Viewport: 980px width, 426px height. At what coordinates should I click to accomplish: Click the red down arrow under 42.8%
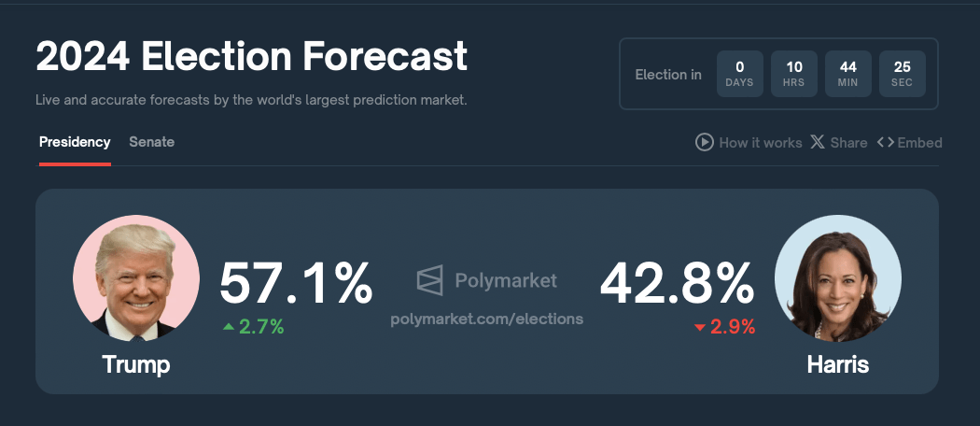[700, 328]
